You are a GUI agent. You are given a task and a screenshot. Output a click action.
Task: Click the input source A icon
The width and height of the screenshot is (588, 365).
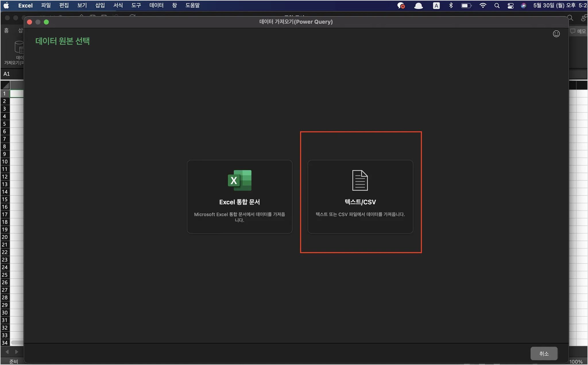[x=436, y=6]
